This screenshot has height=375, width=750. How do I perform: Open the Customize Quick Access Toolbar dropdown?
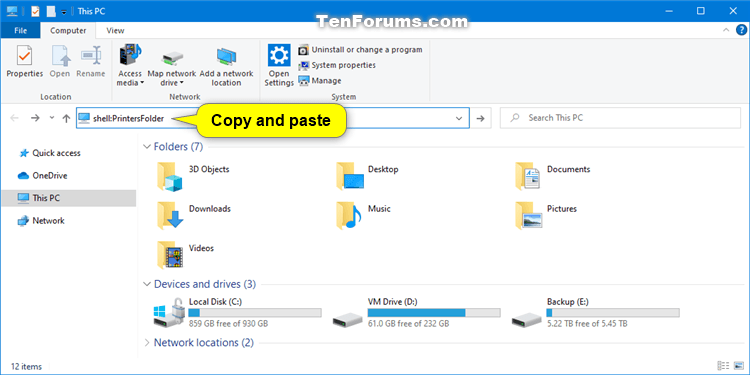click(64, 11)
